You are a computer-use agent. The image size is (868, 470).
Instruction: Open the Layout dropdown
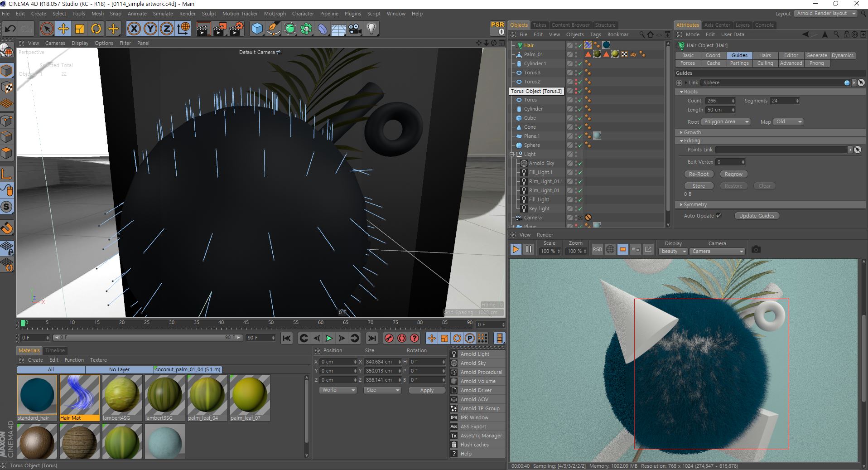coord(826,14)
